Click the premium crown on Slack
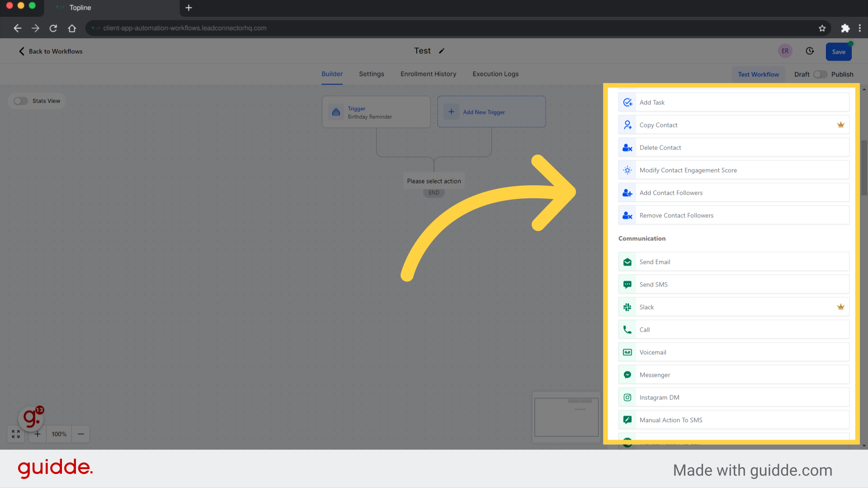This screenshot has height=488, width=868. click(x=841, y=307)
